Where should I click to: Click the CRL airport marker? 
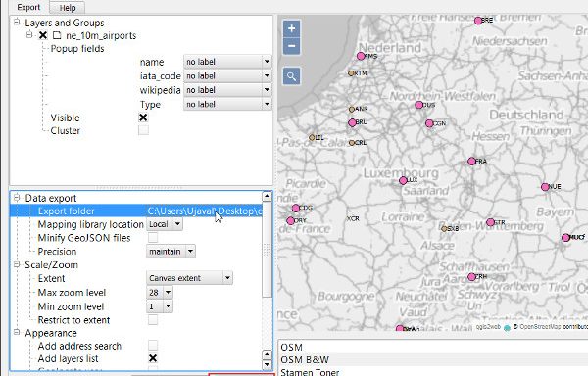point(352,143)
